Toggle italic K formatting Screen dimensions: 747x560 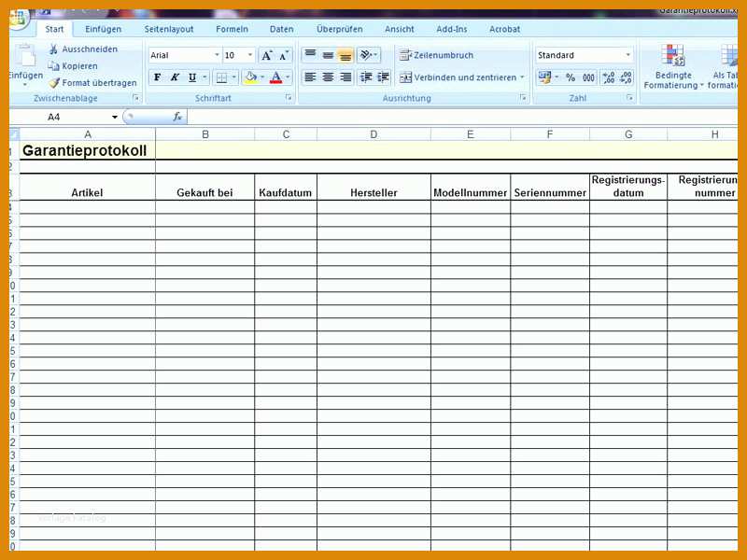(x=175, y=77)
